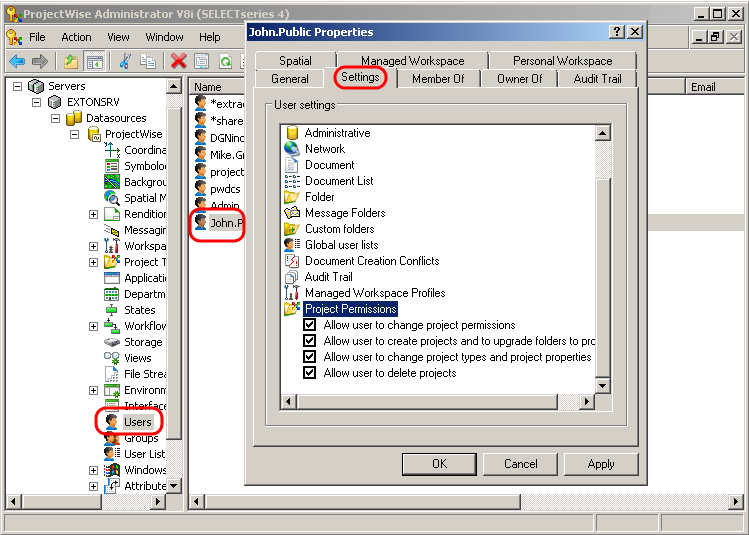The width and height of the screenshot is (749, 535).
Task: Collapse the ProjectWise datasource node
Action: [x=75, y=134]
